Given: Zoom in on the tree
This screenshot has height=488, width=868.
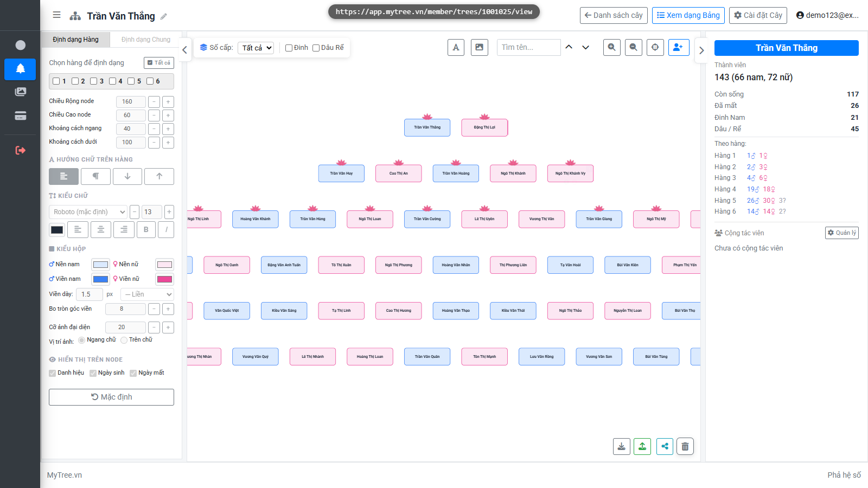Looking at the screenshot, I should tap(612, 47).
